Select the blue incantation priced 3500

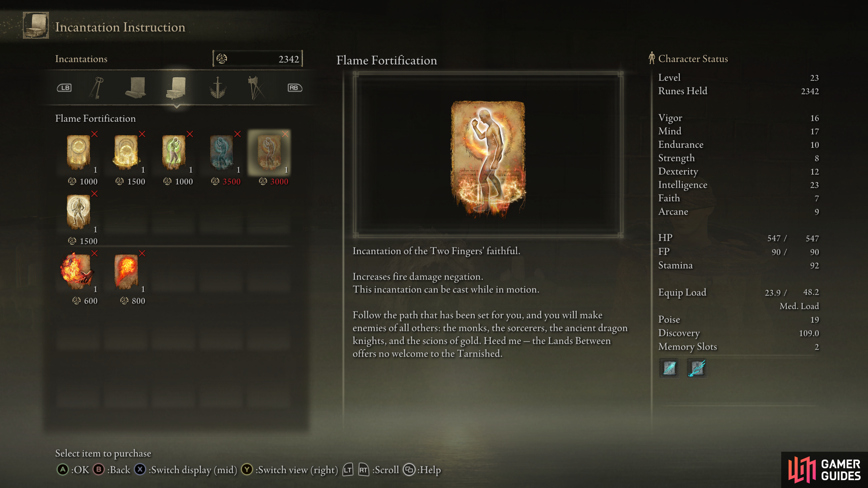click(x=221, y=152)
